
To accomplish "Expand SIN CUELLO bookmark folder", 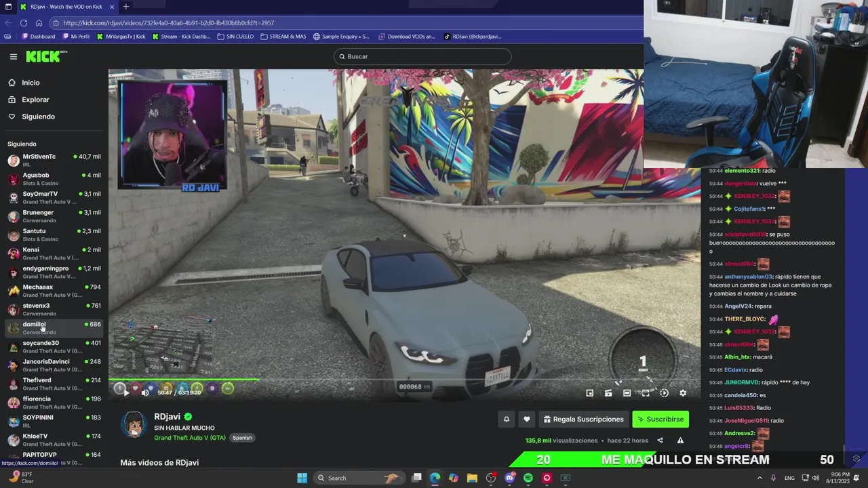I will 235,37.
